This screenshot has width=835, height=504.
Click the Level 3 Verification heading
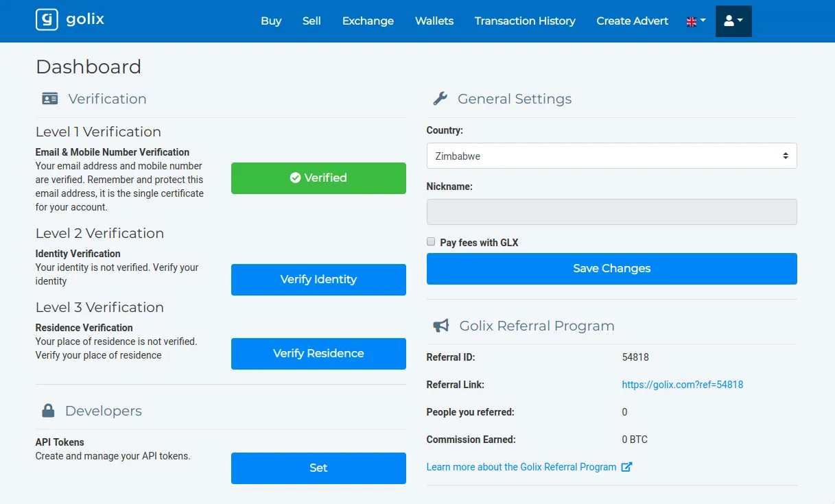click(99, 307)
